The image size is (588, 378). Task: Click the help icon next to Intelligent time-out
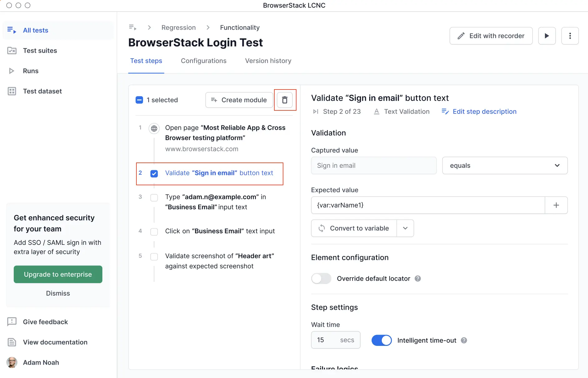tap(464, 340)
